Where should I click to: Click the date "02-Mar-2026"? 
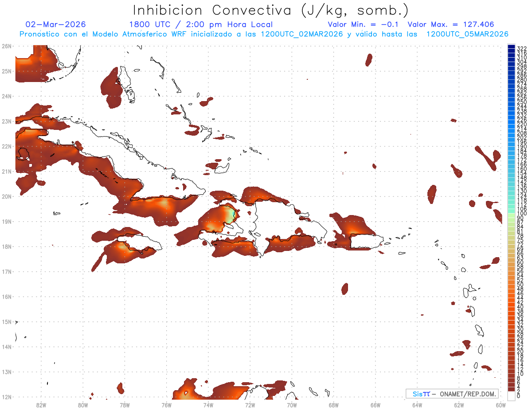tap(55, 24)
